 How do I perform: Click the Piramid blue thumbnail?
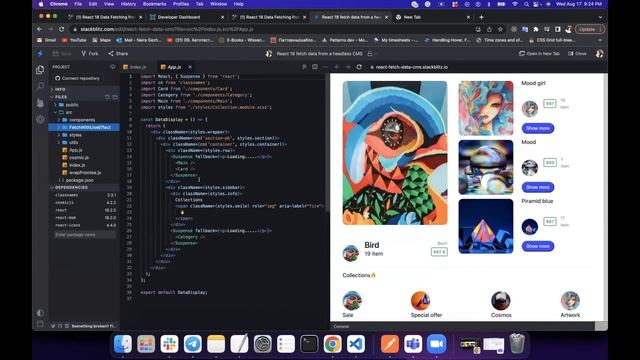click(x=486, y=226)
